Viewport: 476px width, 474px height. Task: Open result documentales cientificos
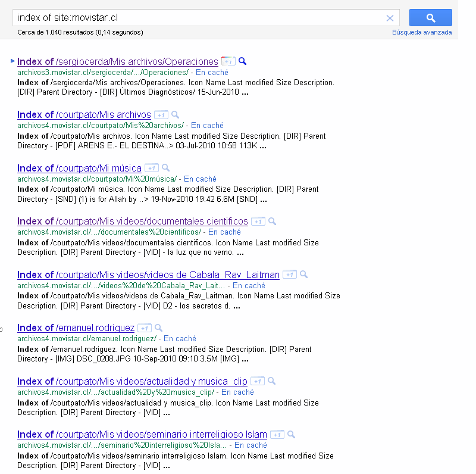(x=133, y=222)
